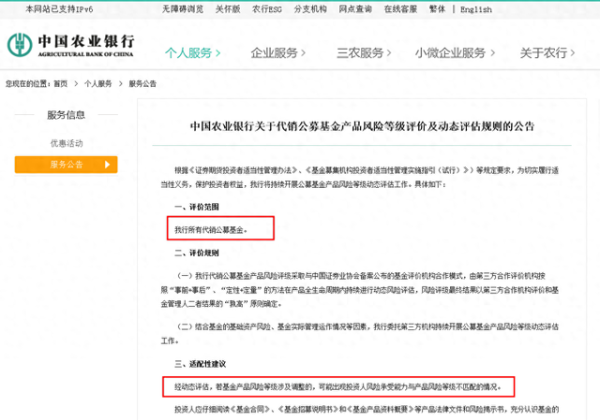600x420 pixels.
Task: Click the intro paragraph beginning 根据《证券期货
Action: click(360, 177)
